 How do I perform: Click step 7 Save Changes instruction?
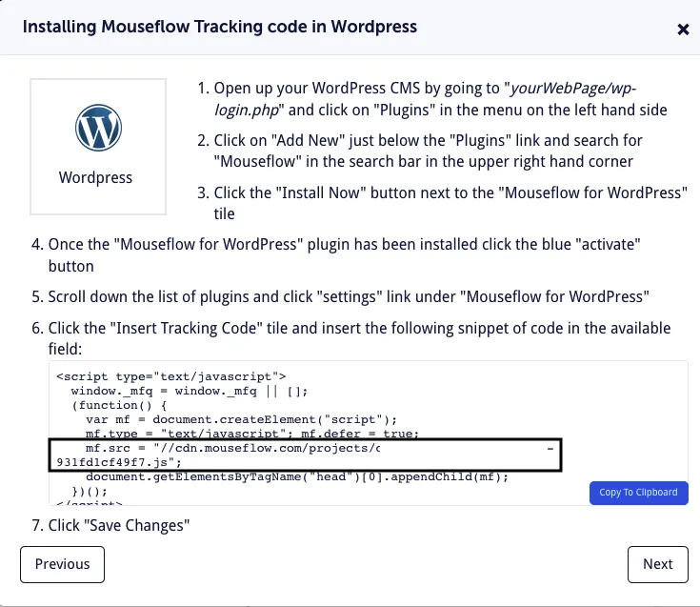pyautogui.click(x=110, y=525)
